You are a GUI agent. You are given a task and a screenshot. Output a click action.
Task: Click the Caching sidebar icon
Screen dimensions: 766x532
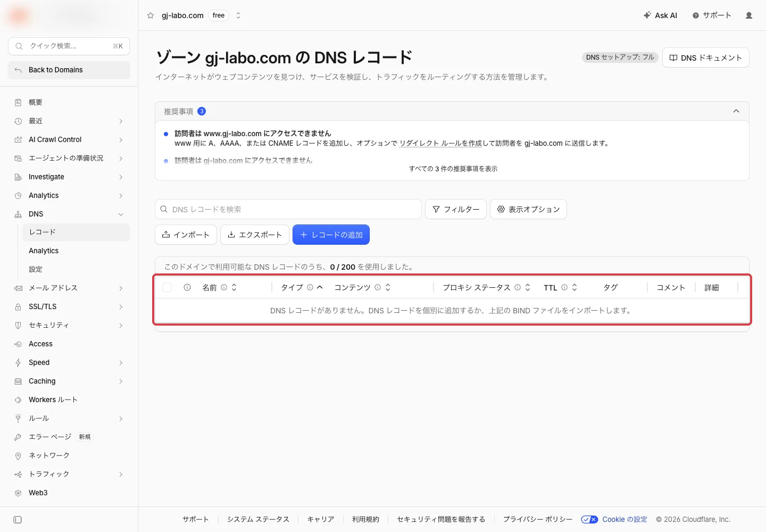[18, 381]
